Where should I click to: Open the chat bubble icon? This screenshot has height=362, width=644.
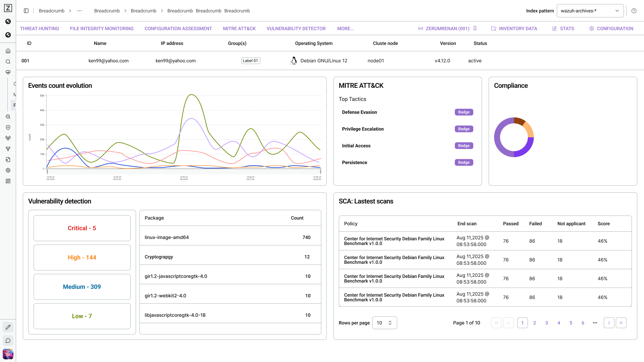pyautogui.click(x=8, y=341)
